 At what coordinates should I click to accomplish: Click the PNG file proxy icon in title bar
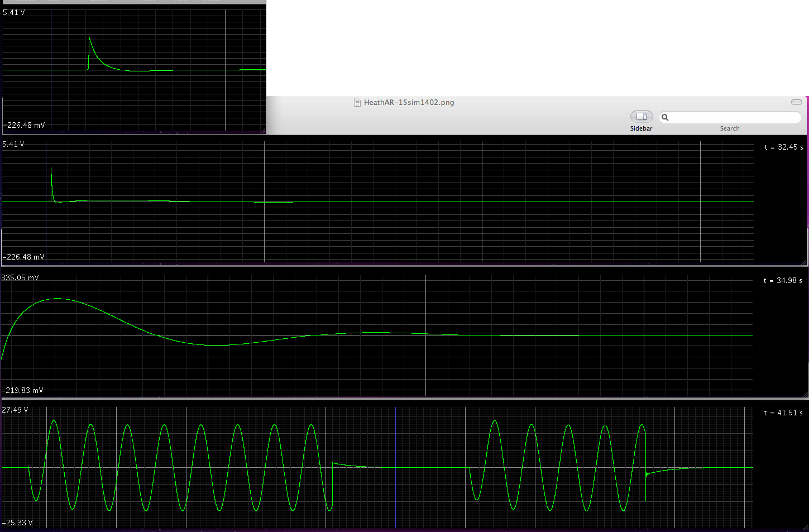357,102
